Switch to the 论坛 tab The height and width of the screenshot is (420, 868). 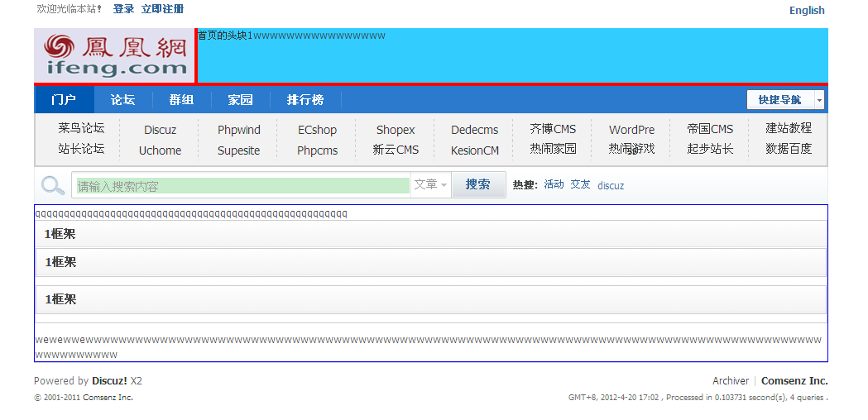coord(123,99)
